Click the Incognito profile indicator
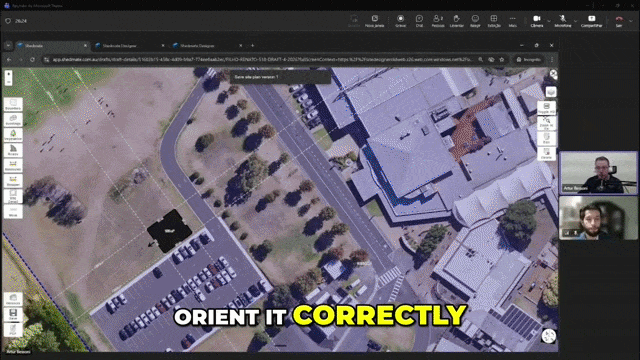This screenshot has height=360, width=640. 529,60
